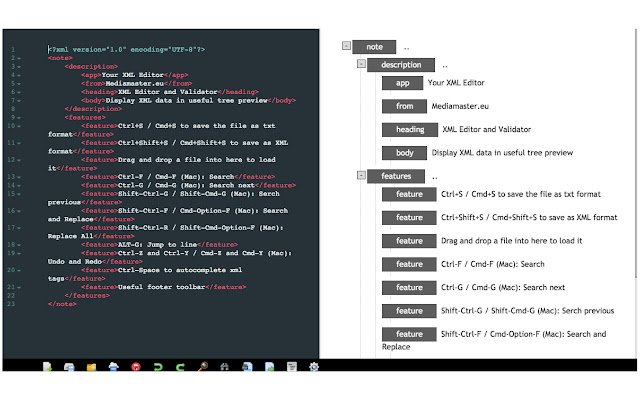Select feature tag beside Ctrl-F Search
This screenshot has width=640, height=400.
pos(409,264)
